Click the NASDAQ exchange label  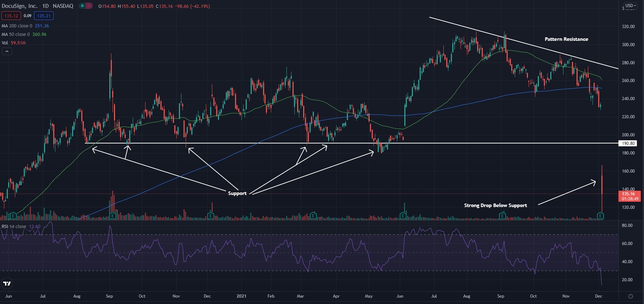tap(63, 6)
